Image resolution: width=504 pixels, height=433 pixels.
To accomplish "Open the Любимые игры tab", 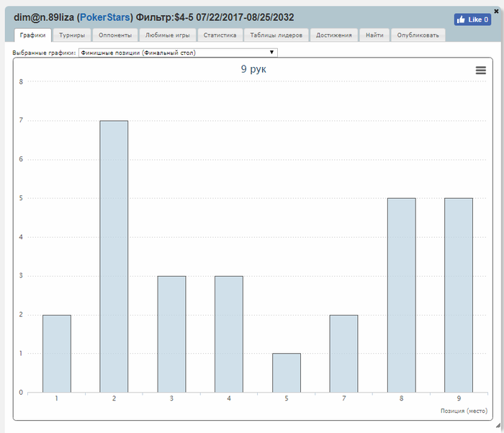I will (x=168, y=35).
